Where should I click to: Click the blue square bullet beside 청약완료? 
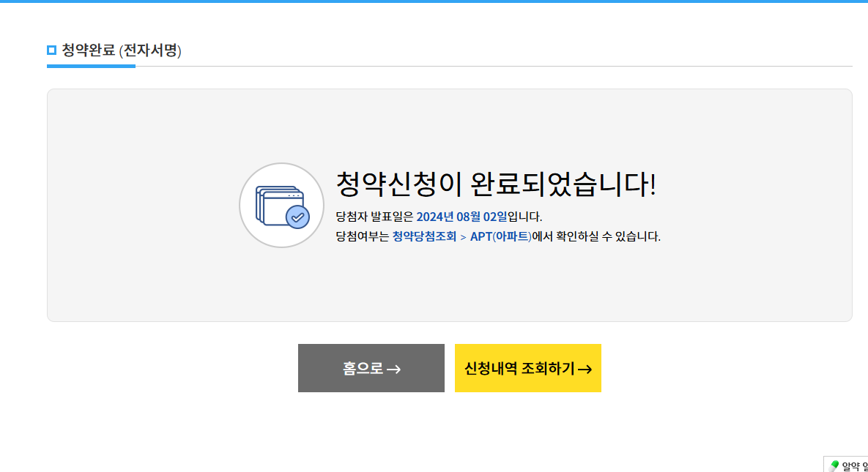51,50
